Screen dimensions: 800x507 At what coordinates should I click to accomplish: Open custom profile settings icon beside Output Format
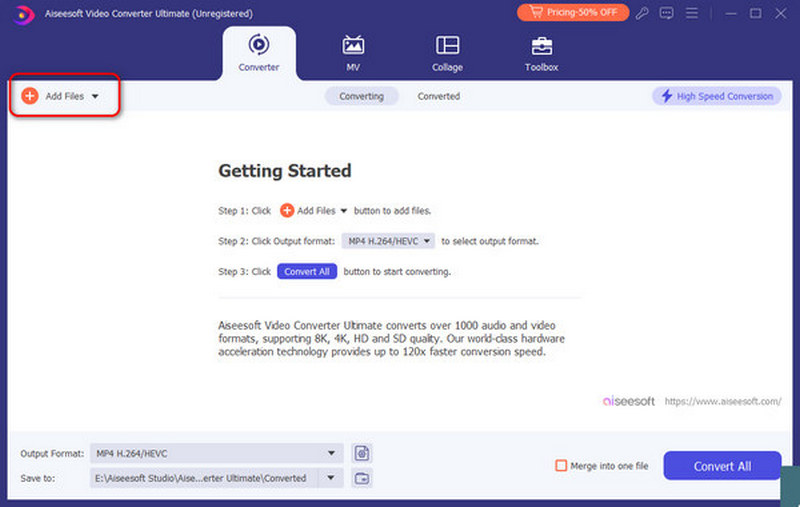362,453
